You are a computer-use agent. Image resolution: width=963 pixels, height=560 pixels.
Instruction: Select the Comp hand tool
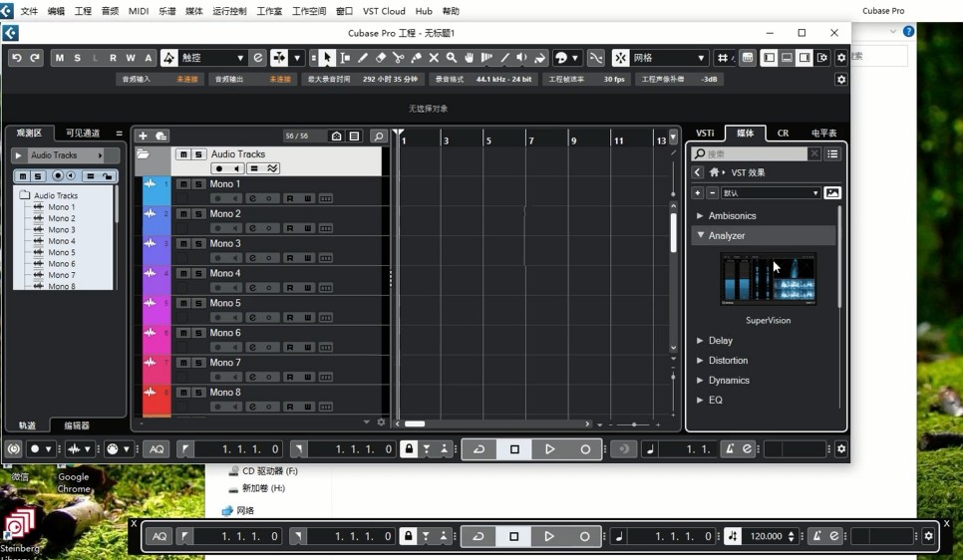coord(470,58)
